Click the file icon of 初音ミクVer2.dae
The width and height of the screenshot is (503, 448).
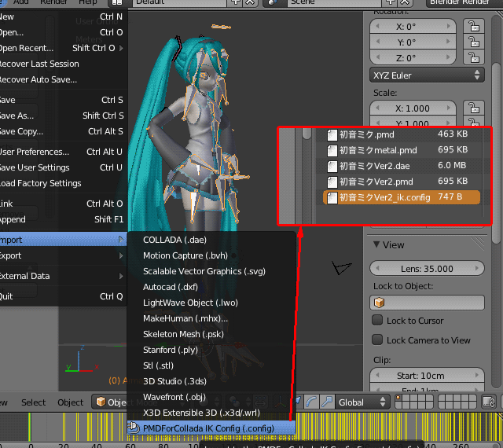[332, 167]
